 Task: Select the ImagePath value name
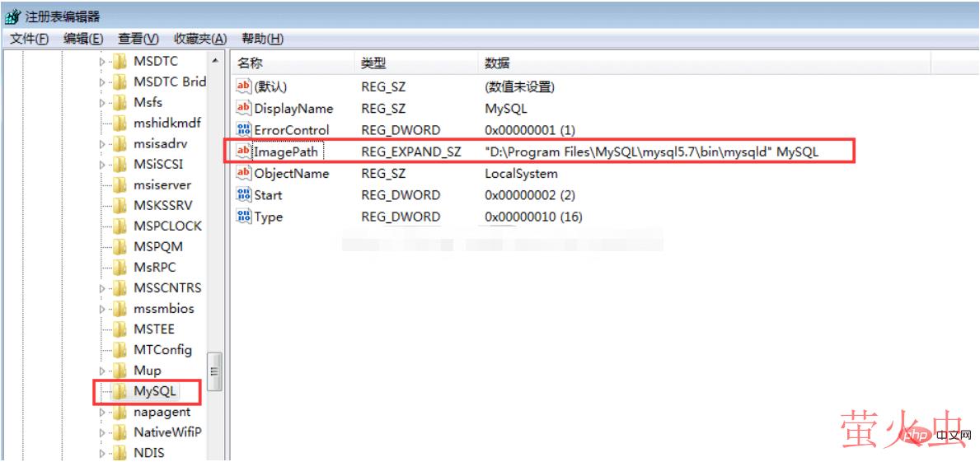coord(286,151)
